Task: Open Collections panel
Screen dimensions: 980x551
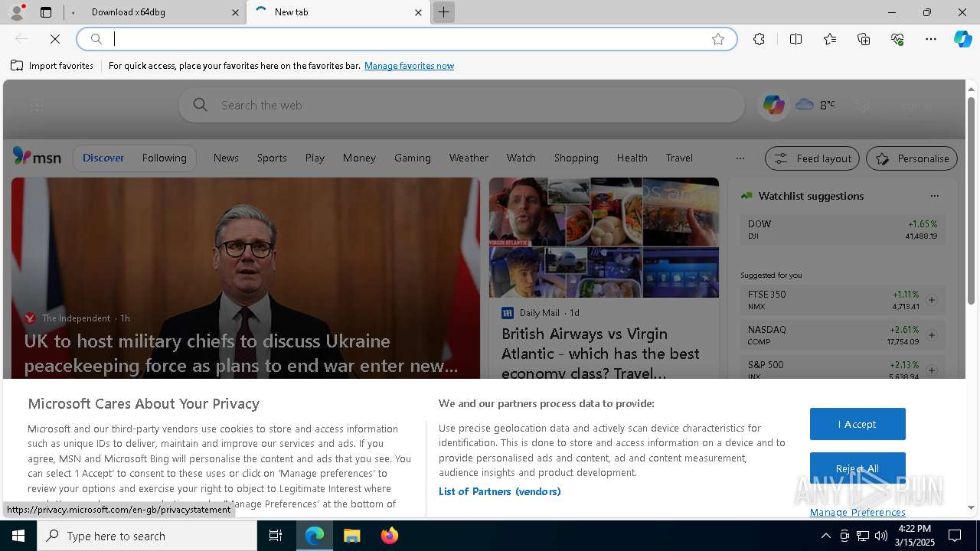Action: point(864,39)
